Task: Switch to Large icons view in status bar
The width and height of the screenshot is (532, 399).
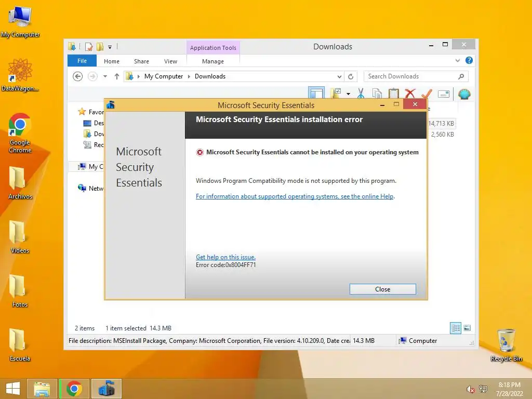Action: (467, 328)
